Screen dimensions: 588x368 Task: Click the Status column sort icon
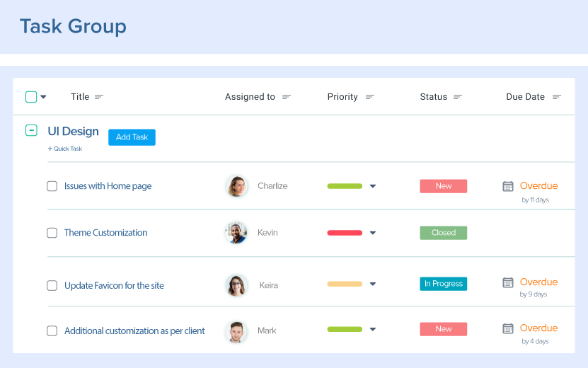pyautogui.click(x=458, y=97)
